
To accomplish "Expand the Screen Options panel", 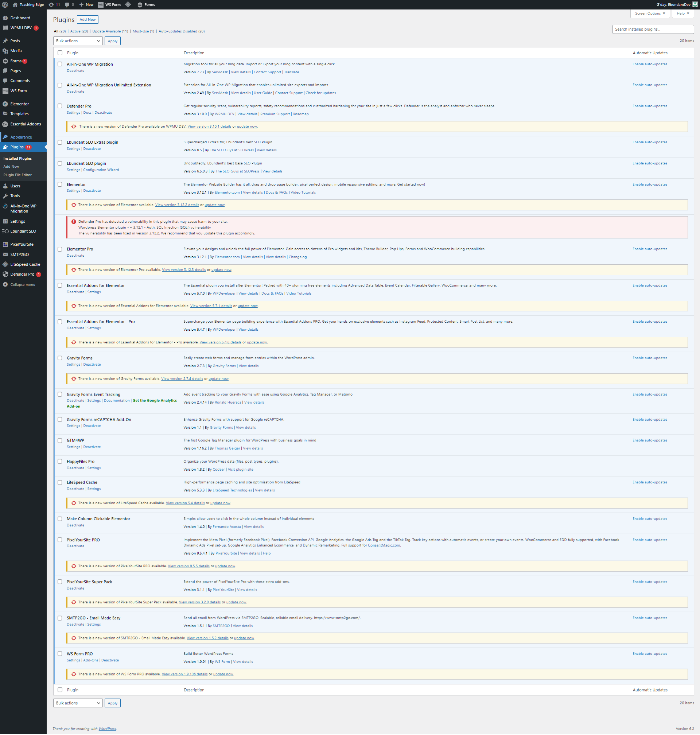I will [x=650, y=13].
